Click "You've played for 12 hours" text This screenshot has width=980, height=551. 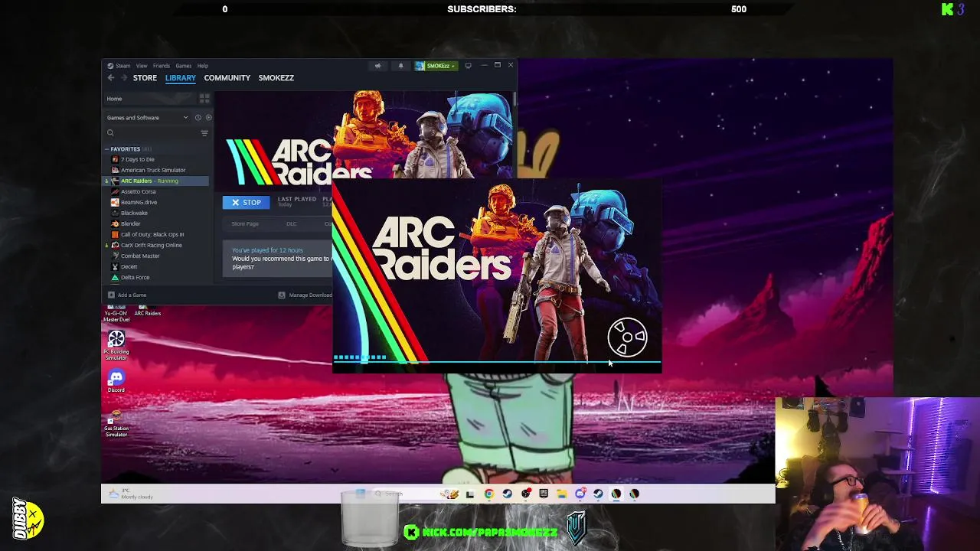[x=267, y=250]
